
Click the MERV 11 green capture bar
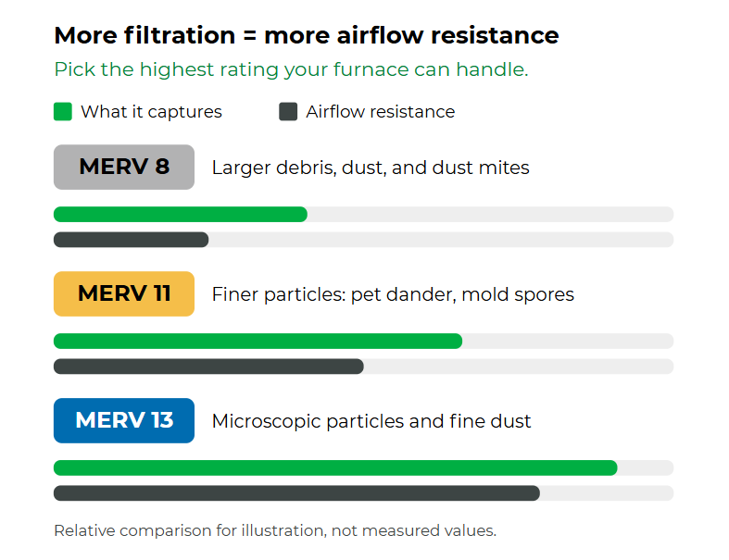pos(258,342)
